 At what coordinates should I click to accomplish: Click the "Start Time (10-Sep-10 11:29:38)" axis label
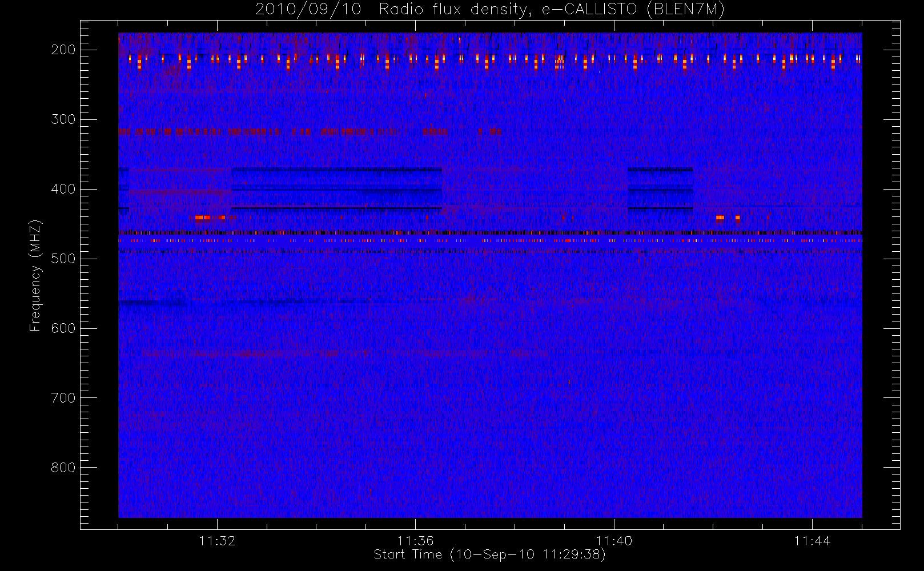(x=489, y=554)
